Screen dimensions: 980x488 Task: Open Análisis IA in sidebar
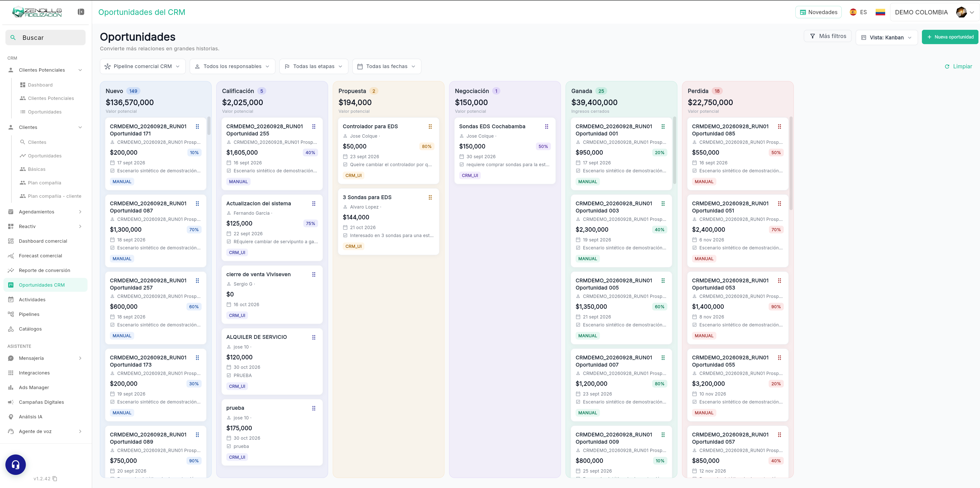coord(45,417)
